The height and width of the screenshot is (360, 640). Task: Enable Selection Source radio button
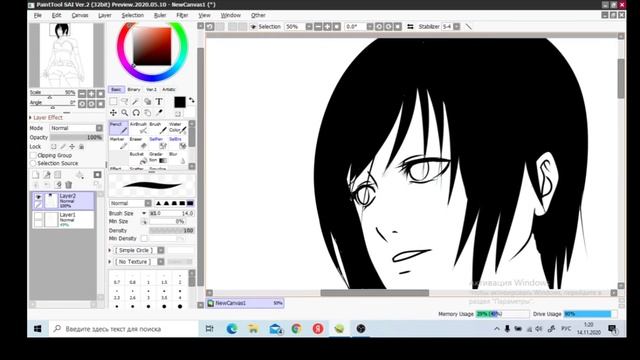click(33, 163)
